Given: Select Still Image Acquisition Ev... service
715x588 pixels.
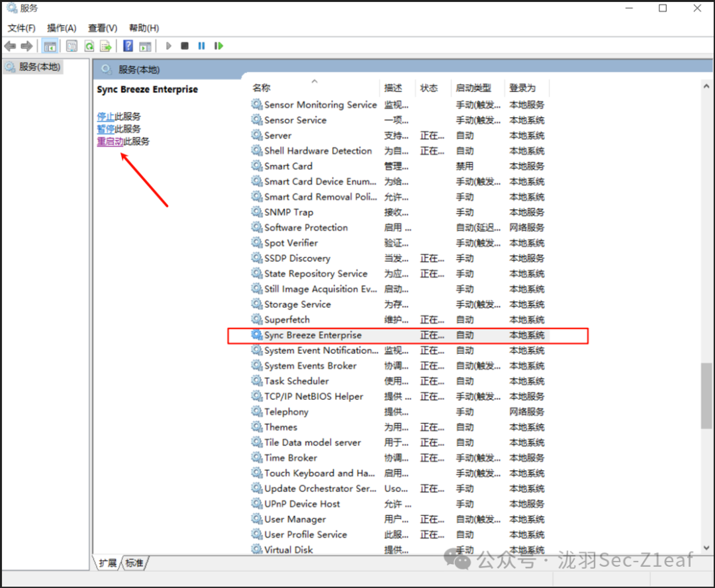Looking at the screenshot, I should (399, 289).
